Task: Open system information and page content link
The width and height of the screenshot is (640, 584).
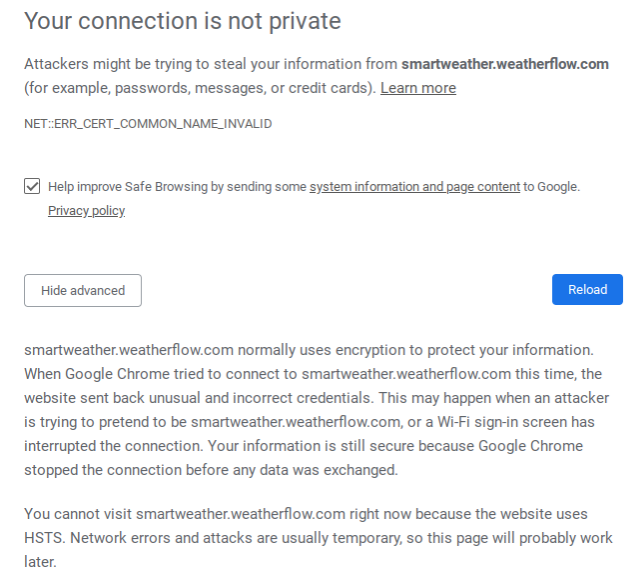Action: pos(414,186)
